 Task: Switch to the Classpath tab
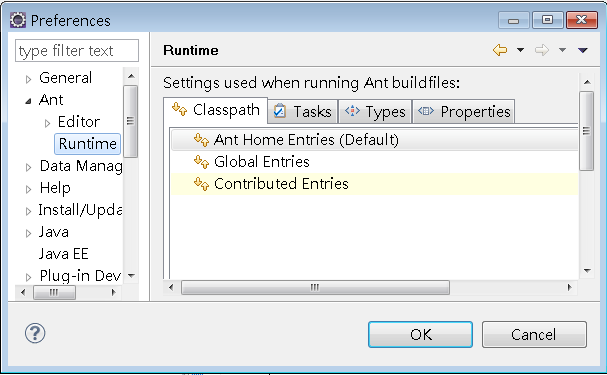[x=216, y=110]
